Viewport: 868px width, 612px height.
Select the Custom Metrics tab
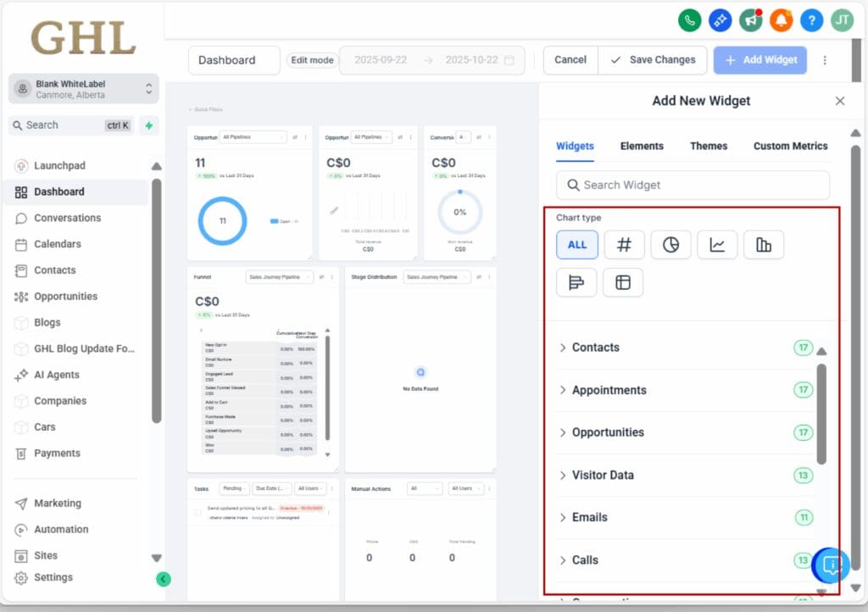coord(789,146)
